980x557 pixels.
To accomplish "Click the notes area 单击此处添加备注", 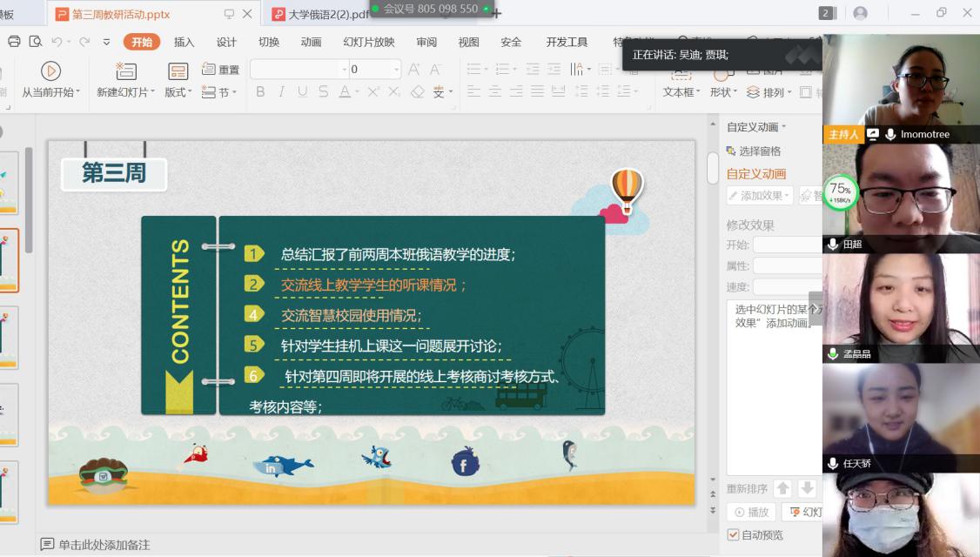I will 104,545.
